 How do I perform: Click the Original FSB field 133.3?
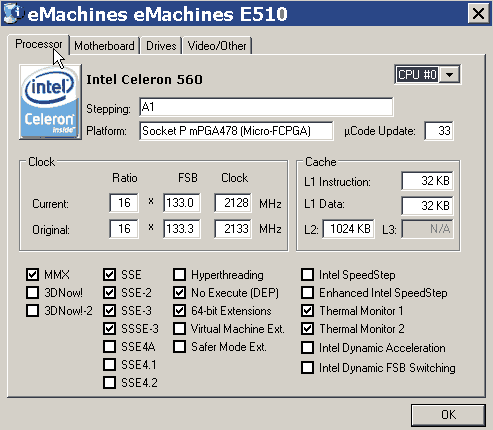coord(182,229)
